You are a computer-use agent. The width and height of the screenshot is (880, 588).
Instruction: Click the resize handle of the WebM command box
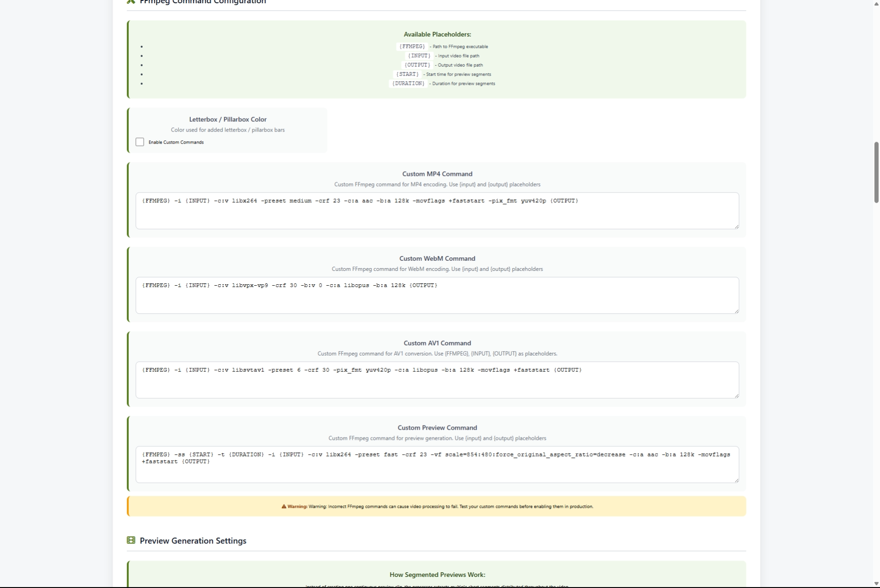click(x=736, y=311)
